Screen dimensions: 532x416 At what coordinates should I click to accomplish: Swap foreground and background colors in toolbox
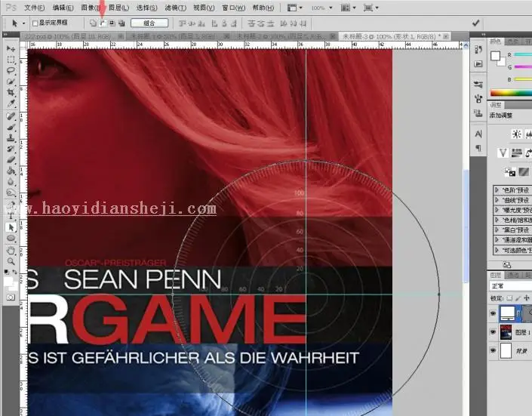(15, 272)
